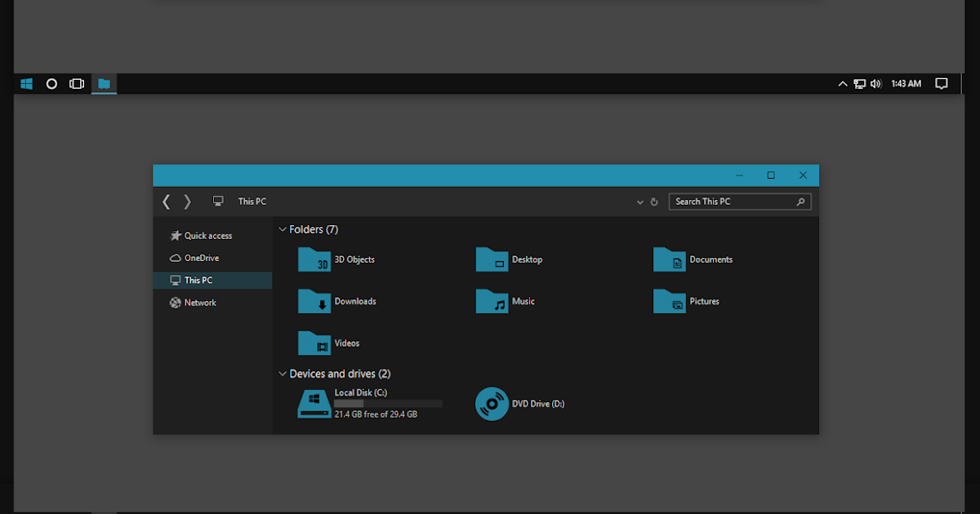Screen dimensions: 980x514
Task: Select the DVD Drive (D:) icon
Action: (492, 404)
